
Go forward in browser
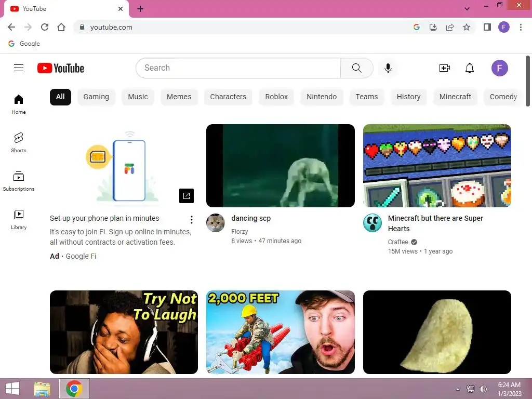tap(28, 27)
